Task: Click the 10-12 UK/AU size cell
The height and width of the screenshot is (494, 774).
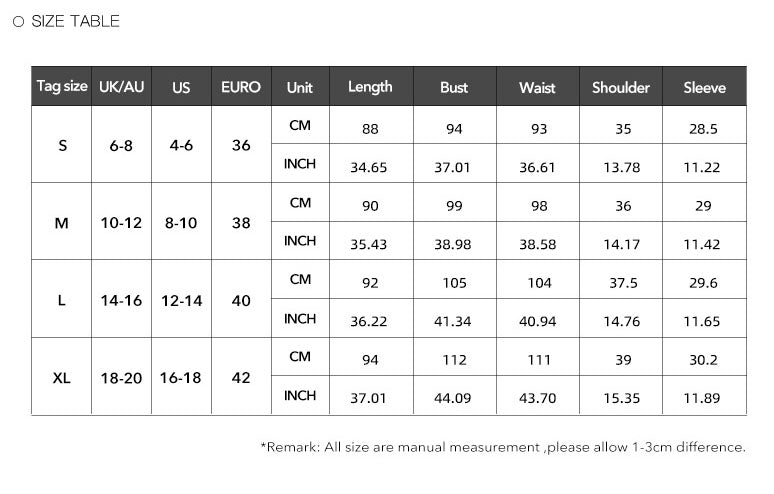Action: click(x=121, y=222)
